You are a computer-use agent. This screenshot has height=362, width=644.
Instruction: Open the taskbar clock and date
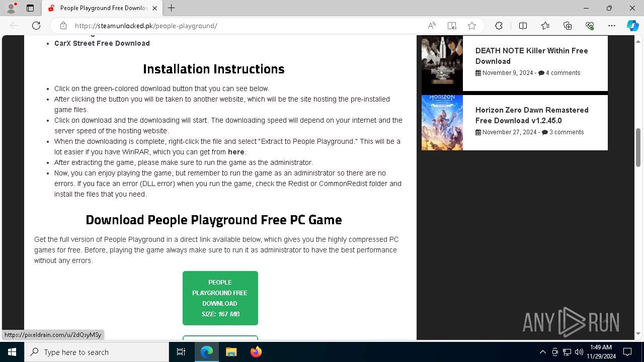tap(601, 352)
